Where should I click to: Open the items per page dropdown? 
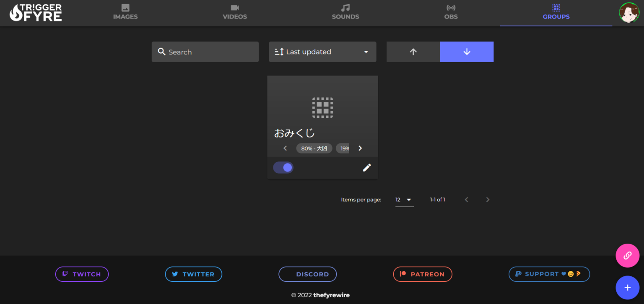pyautogui.click(x=404, y=200)
